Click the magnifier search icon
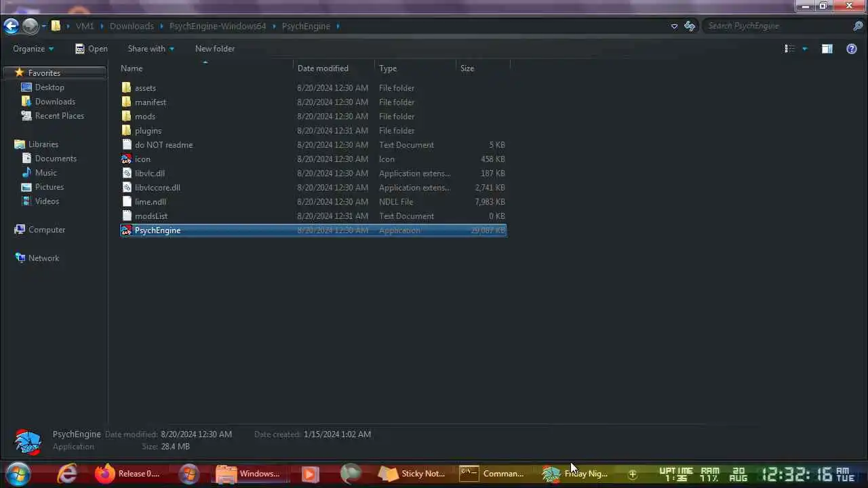 tap(858, 26)
